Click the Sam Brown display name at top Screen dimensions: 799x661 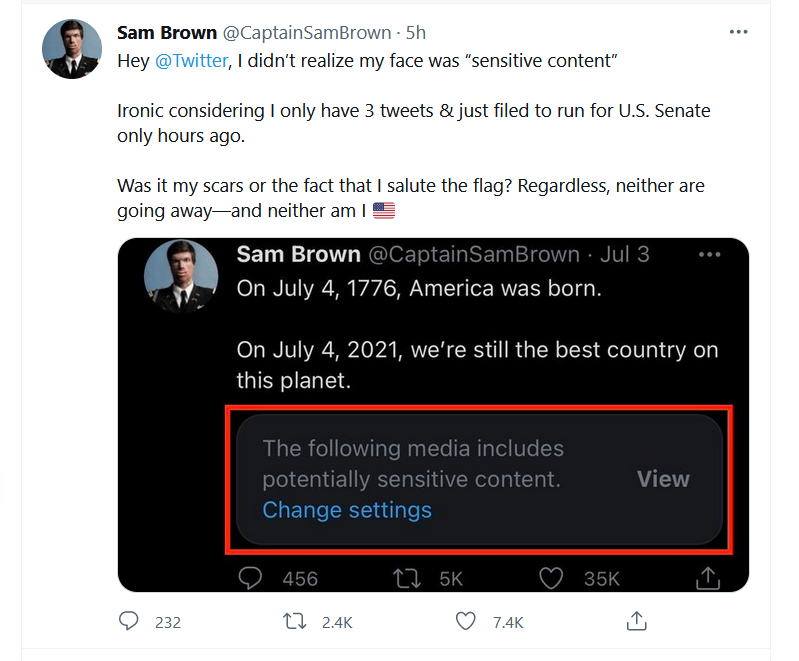click(167, 33)
